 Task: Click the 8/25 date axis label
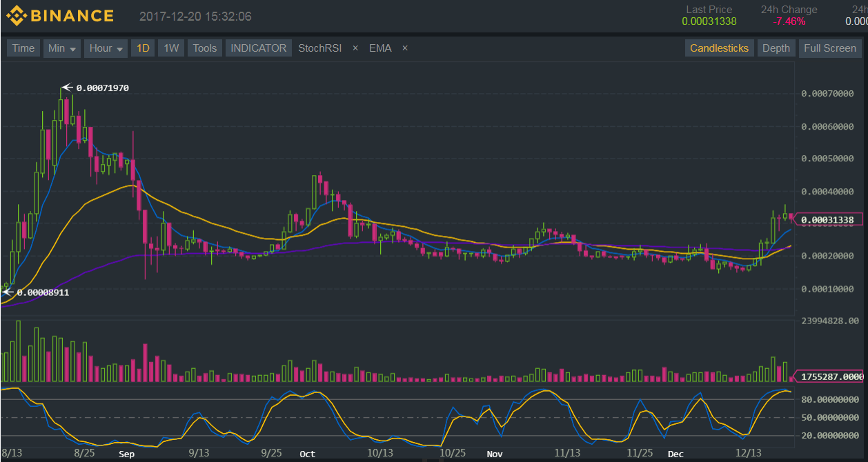(84, 453)
